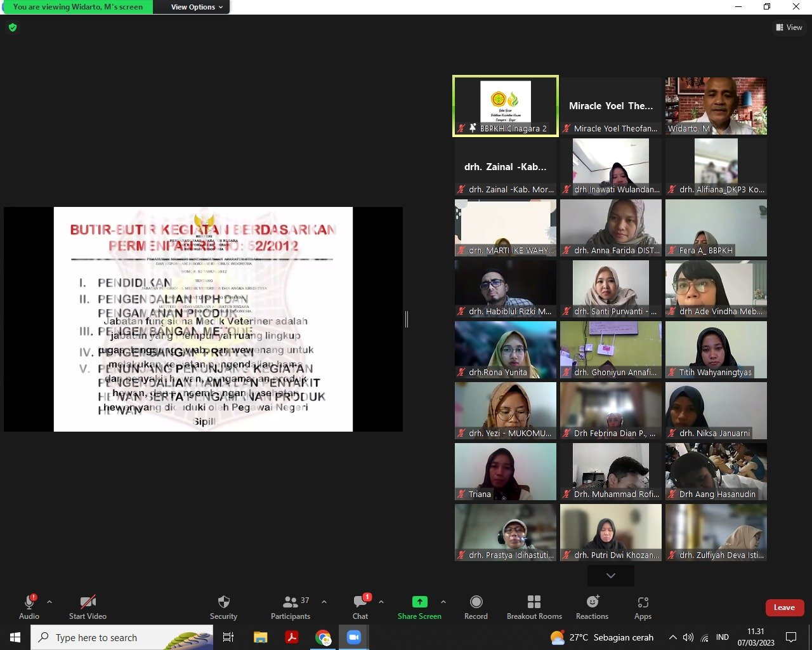Viewport: 812px width, 650px height.
Task: Click the green Share Screen icon
Action: (419, 602)
